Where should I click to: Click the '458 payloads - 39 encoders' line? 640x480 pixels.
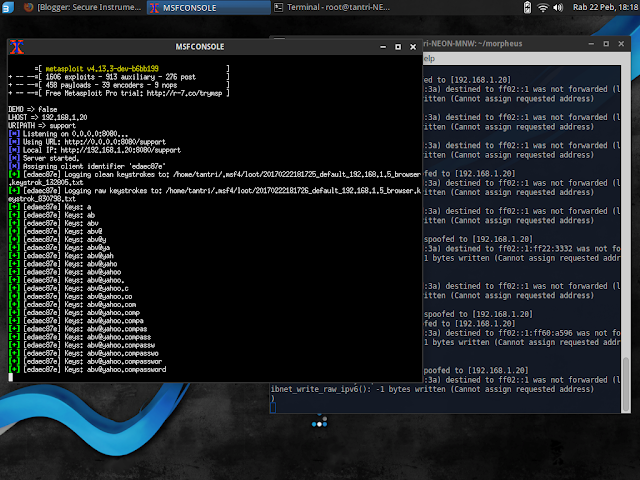[118, 85]
